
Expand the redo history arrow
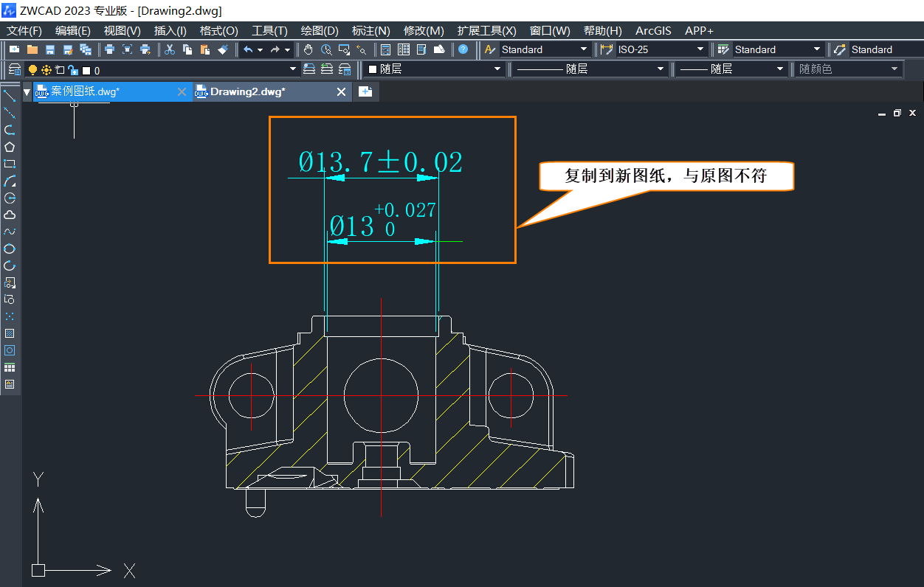click(x=287, y=49)
